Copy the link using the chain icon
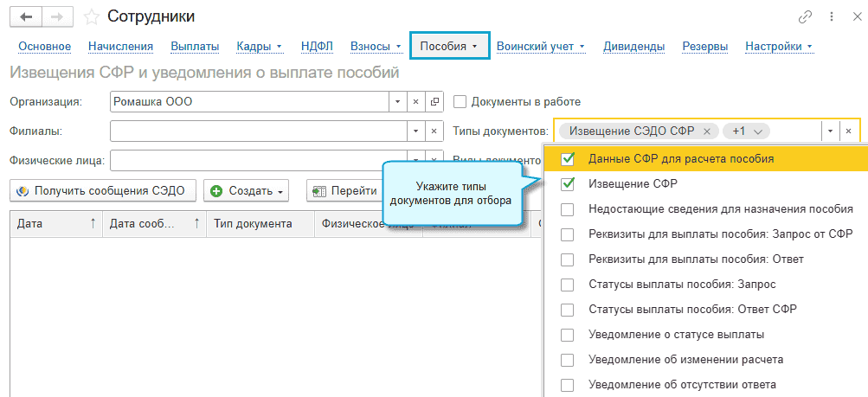The image size is (868, 397). 805,17
